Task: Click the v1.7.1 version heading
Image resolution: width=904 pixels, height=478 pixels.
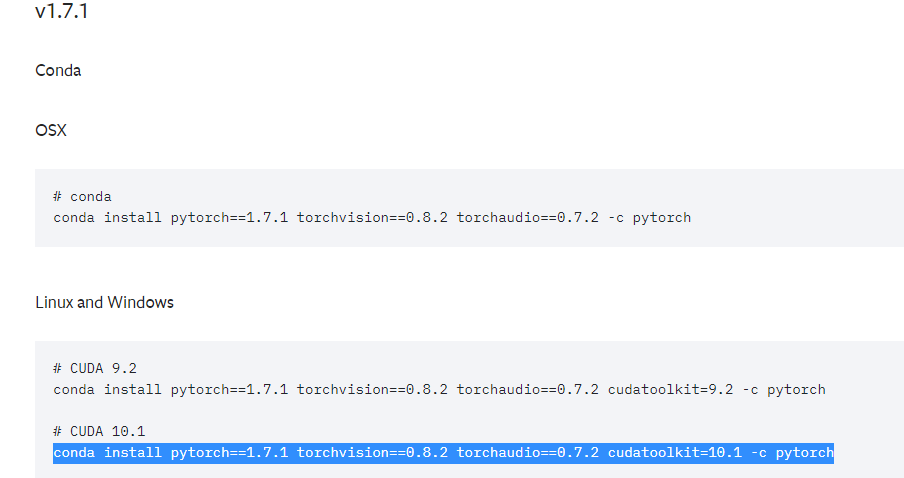Action: pyautogui.click(x=61, y=11)
